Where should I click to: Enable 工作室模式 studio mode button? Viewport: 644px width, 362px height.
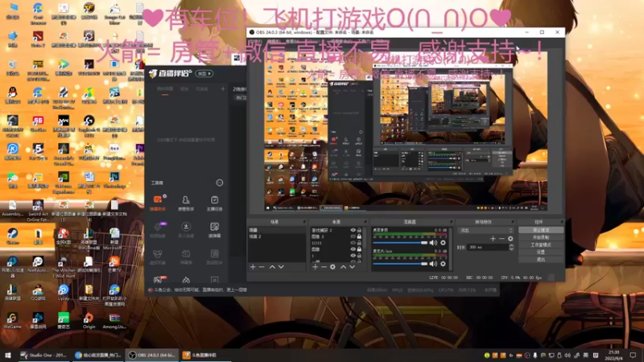point(540,245)
